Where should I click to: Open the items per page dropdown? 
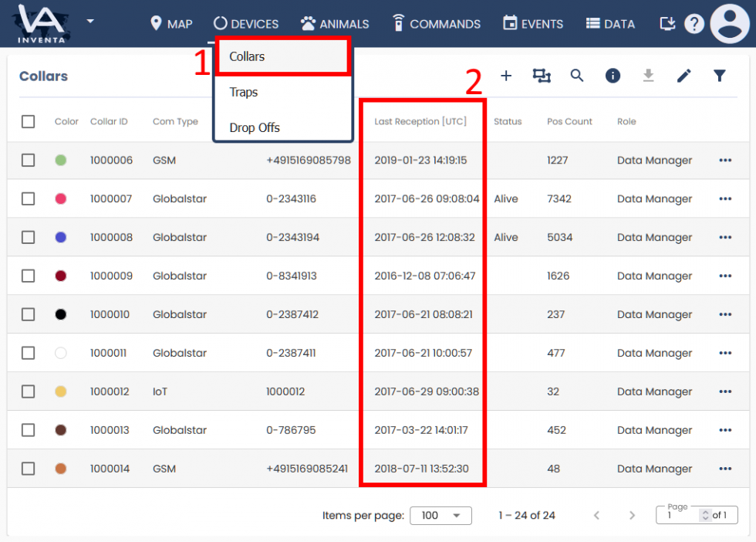[x=440, y=516]
